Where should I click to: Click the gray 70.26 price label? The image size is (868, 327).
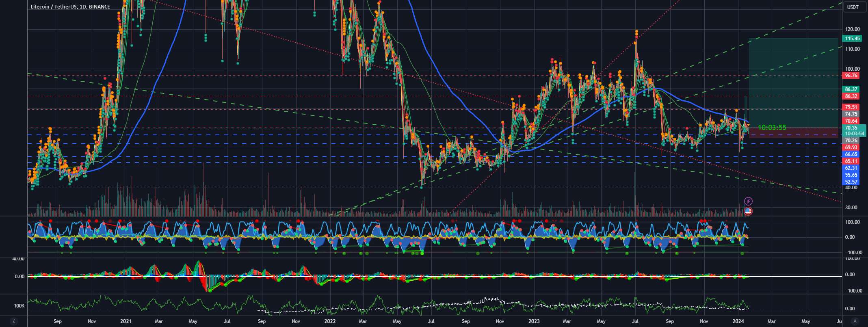tap(851, 141)
